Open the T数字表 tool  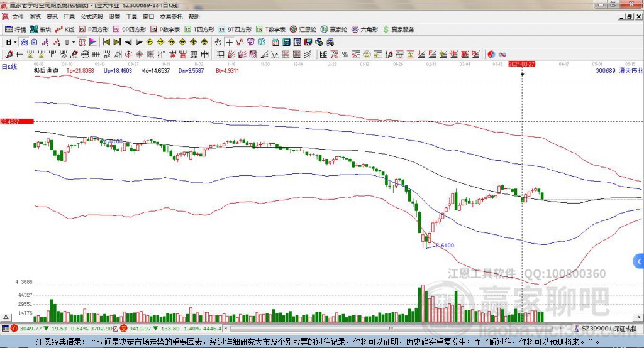270,30
